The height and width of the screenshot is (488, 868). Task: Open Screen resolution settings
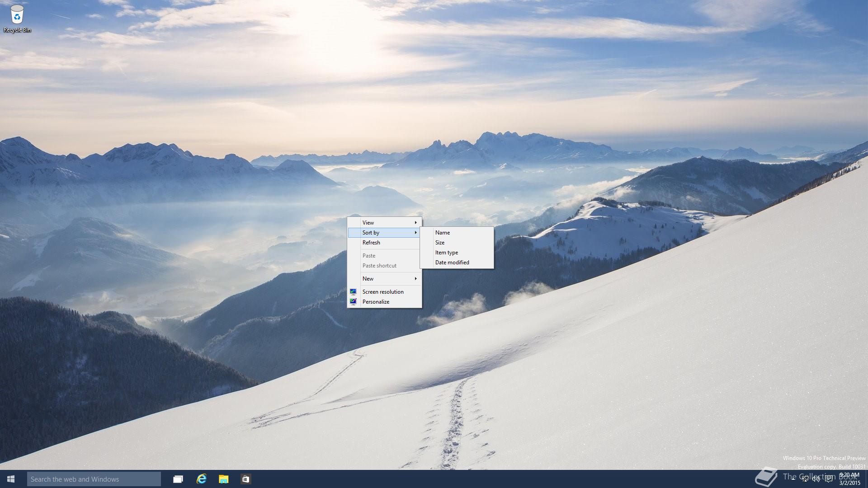383,291
